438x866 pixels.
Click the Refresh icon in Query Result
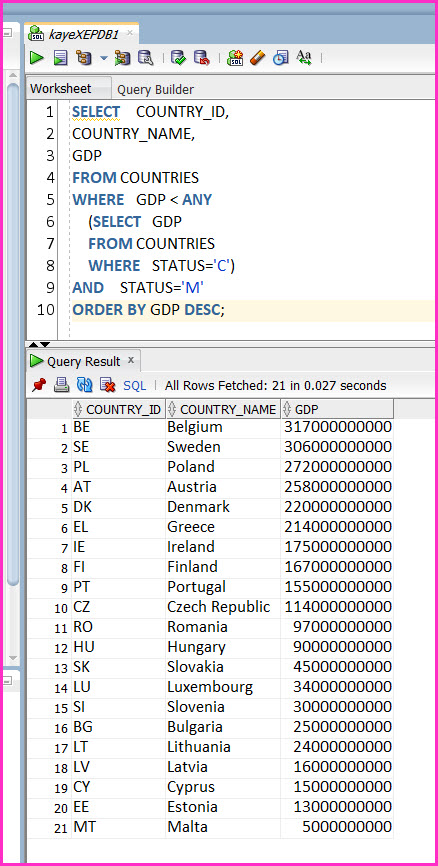click(x=84, y=385)
